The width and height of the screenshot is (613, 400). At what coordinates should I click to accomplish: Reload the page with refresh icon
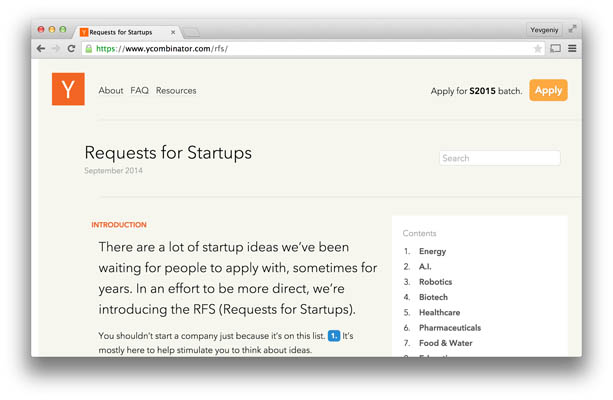(x=72, y=49)
